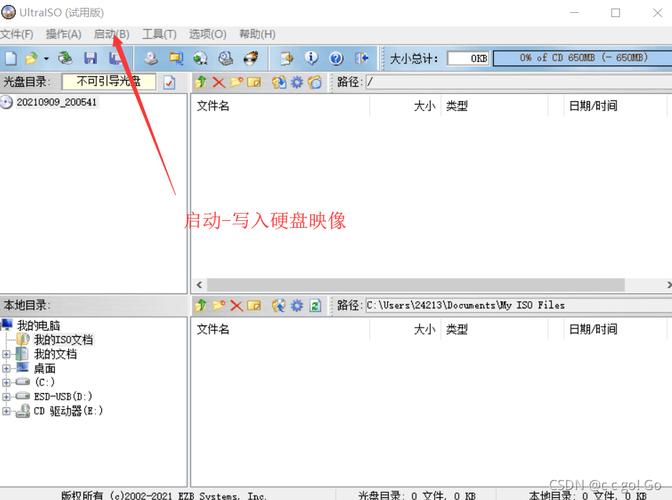The image size is (672, 500).
Task: Select the 20210909_200541 disc tree item
Action: coord(57,102)
